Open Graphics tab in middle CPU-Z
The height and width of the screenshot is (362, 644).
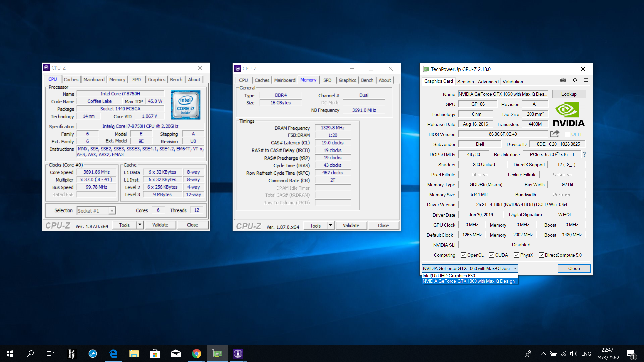(347, 80)
